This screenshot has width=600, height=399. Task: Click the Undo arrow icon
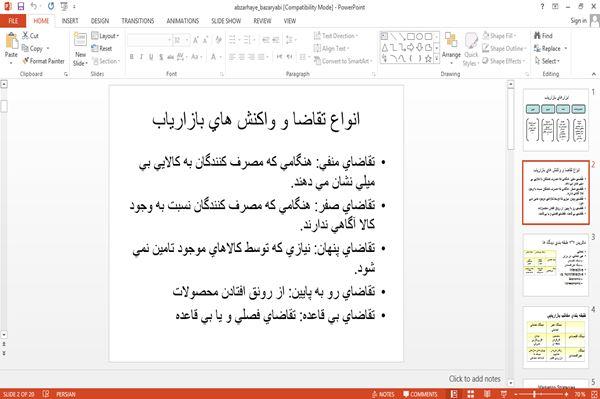(34, 7)
